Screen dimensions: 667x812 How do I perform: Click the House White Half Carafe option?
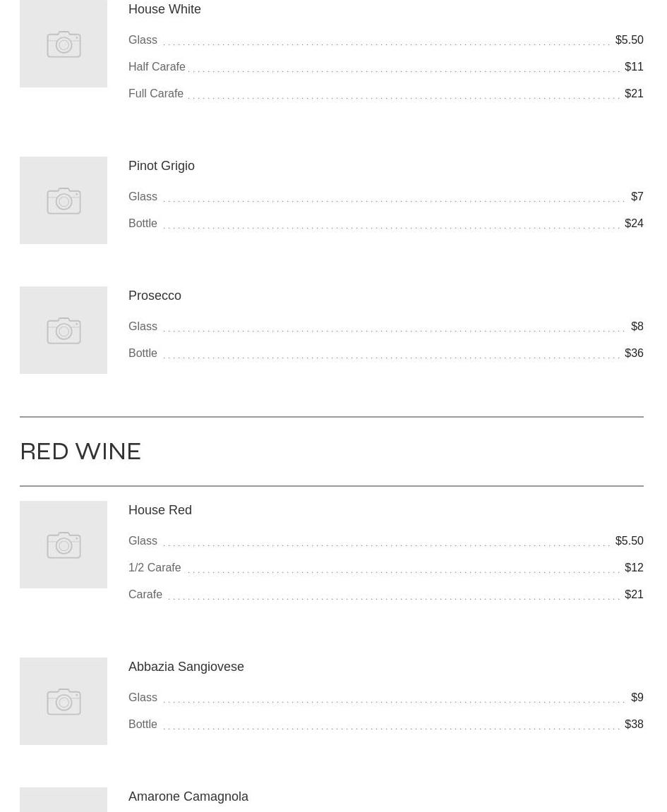coord(157,67)
